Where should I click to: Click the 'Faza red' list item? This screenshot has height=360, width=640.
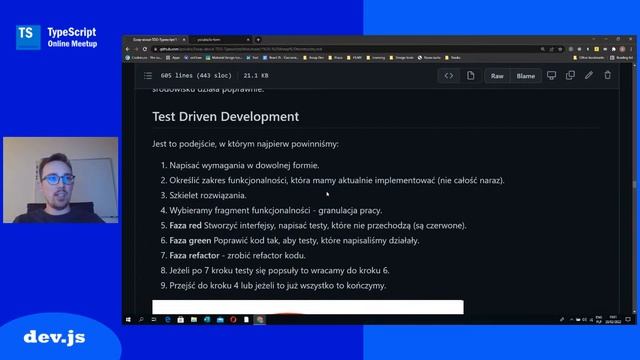[318, 226]
